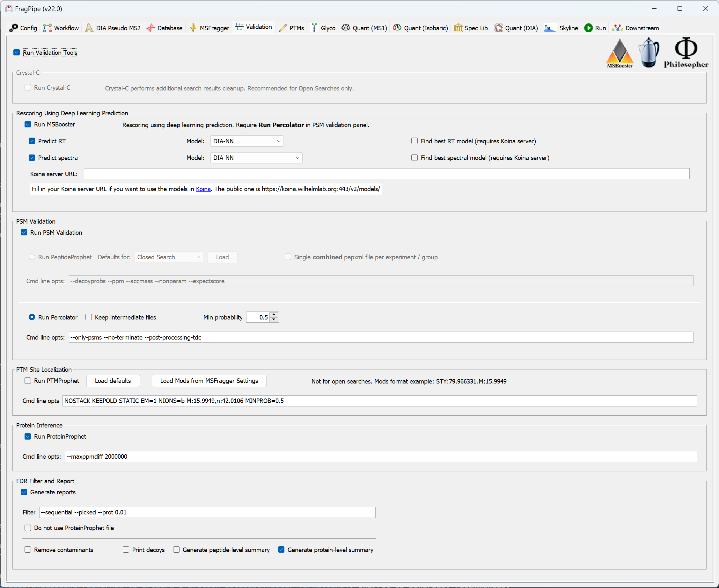The image size is (719, 588).
Task: Enable Run PTMProphet checkbox
Action: click(28, 381)
